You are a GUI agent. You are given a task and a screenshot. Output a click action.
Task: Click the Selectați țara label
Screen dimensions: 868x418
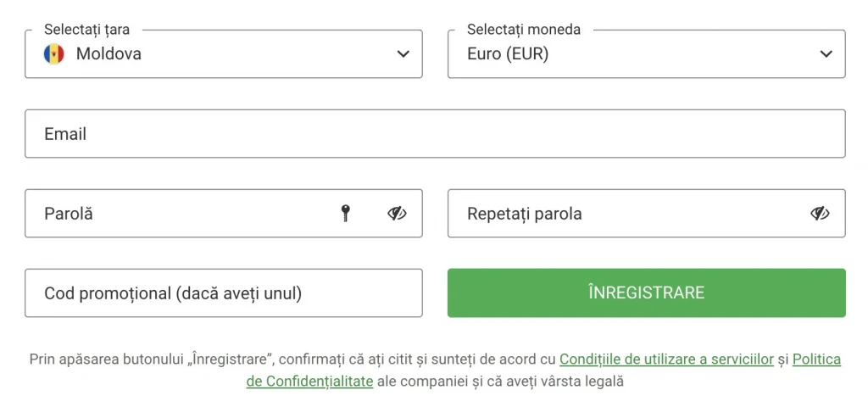click(x=87, y=30)
